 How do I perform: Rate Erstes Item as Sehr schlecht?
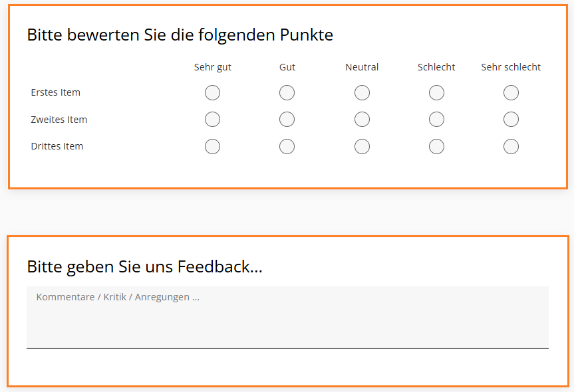(511, 93)
